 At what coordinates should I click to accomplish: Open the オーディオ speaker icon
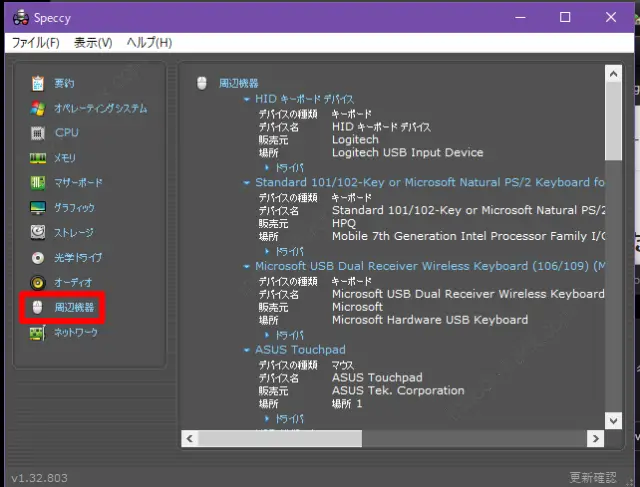38,282
